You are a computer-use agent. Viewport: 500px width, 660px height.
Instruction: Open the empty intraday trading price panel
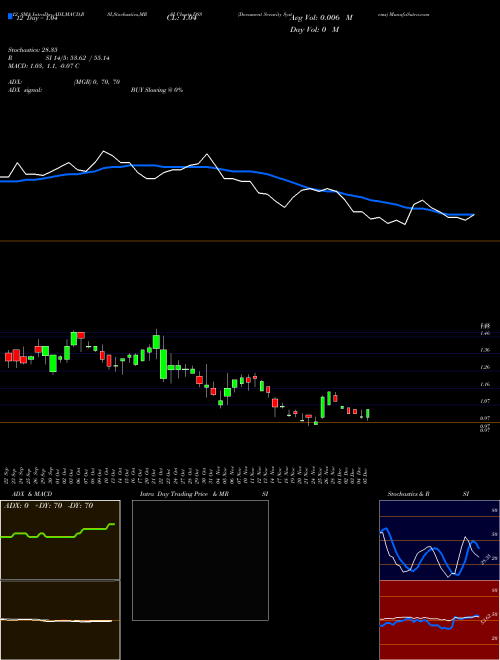[200, 560]
